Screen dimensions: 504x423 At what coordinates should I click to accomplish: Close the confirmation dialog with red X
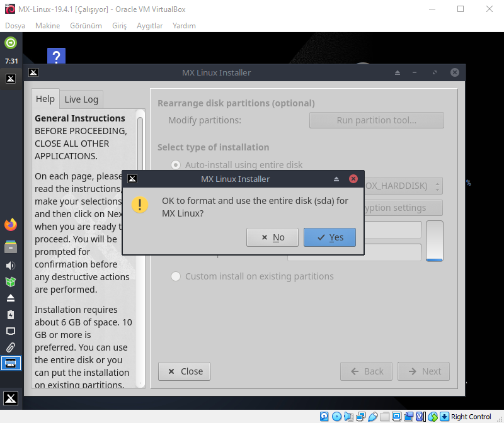point(353,179)
